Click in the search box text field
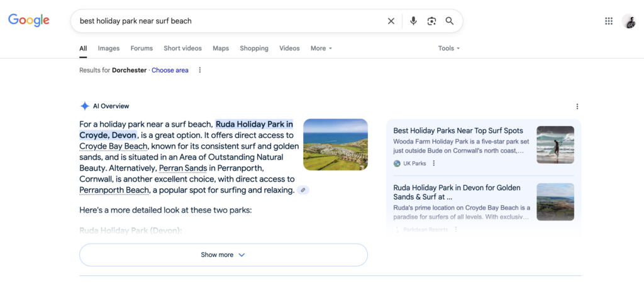Image resolution: width=644 pixels, height=291 pixels. tap(230, 21)
